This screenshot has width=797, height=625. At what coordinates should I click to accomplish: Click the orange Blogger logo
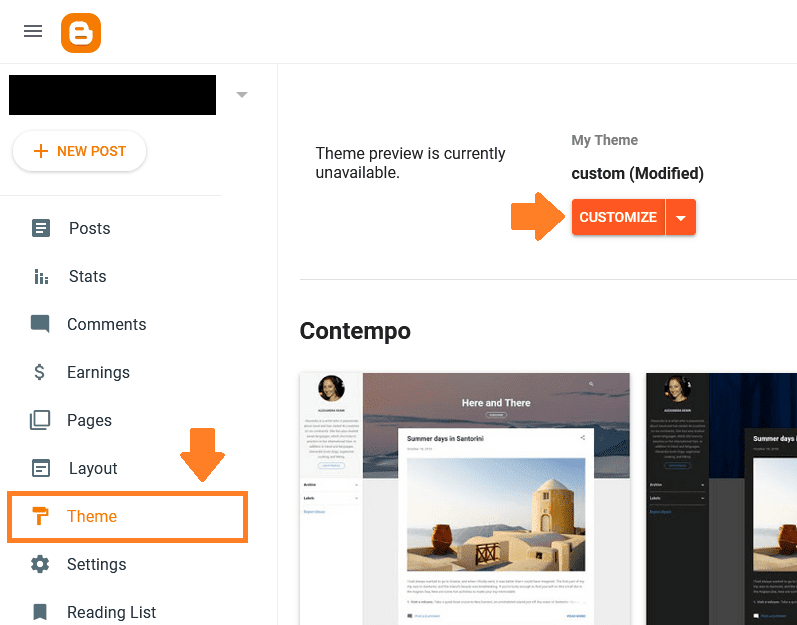tap(81, 33)
